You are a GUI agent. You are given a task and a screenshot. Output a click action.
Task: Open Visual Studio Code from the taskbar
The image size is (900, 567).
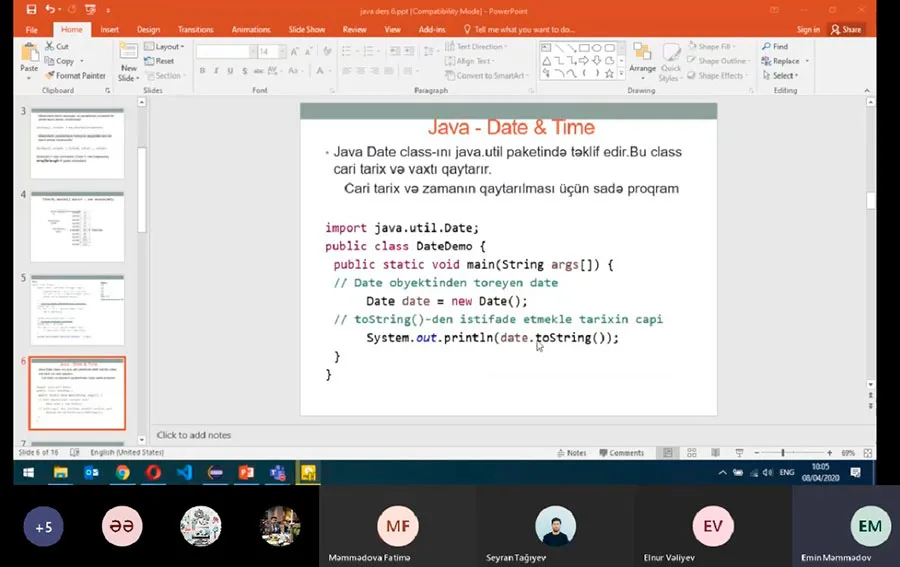(184, 473)
